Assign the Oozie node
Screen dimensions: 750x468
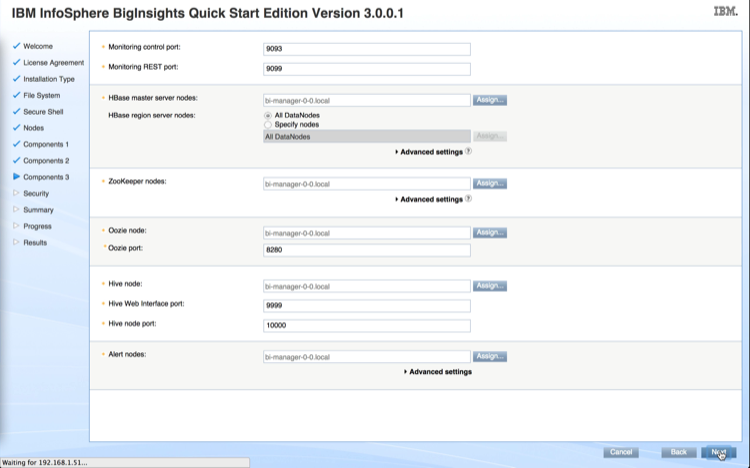[x=490, y=233]
